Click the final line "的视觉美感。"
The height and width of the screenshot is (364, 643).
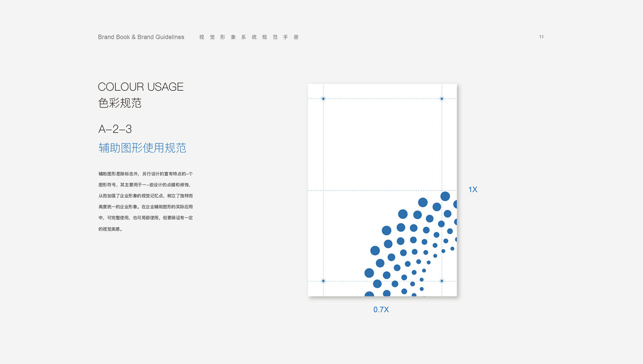111,229
